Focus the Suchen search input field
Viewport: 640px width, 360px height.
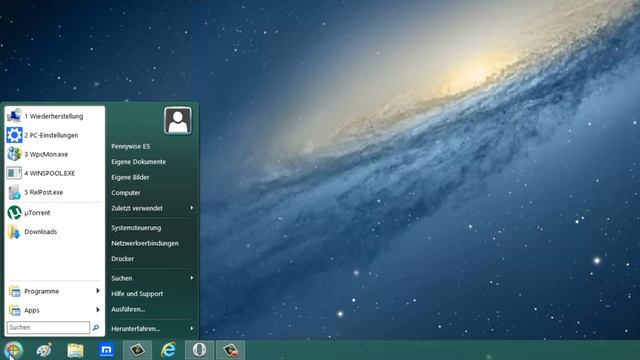click(x=48, y=327)
